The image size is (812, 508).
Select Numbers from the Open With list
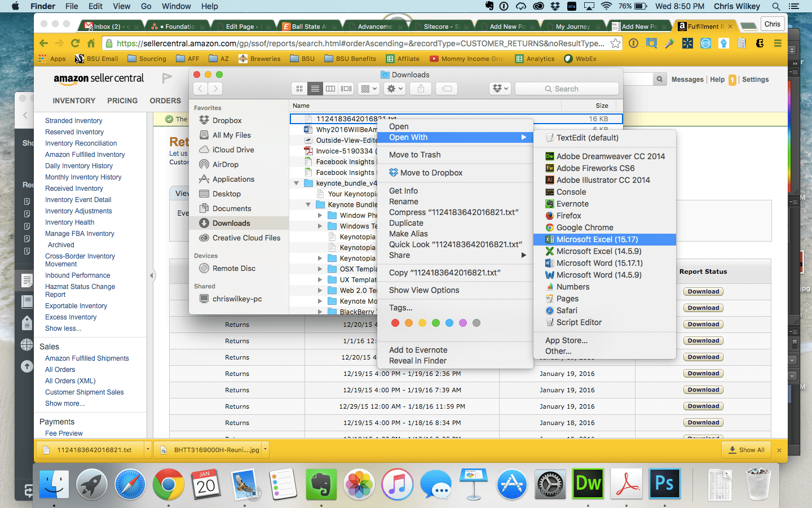[573, 287]
